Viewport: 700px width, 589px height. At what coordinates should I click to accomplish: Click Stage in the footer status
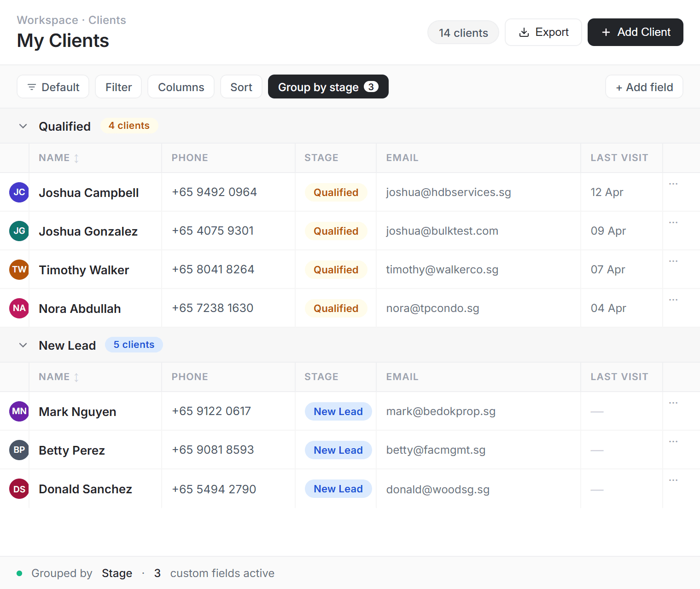(117, 573)
